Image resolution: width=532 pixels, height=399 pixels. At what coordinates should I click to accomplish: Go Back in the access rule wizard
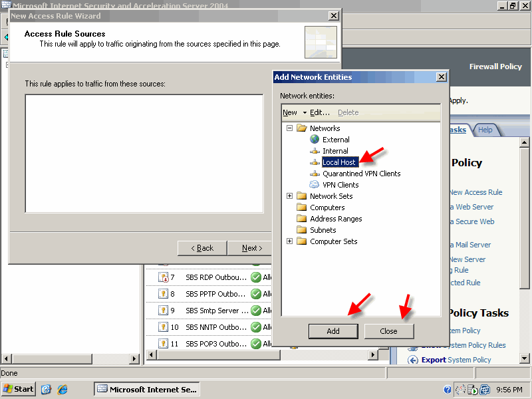[202, 248]
